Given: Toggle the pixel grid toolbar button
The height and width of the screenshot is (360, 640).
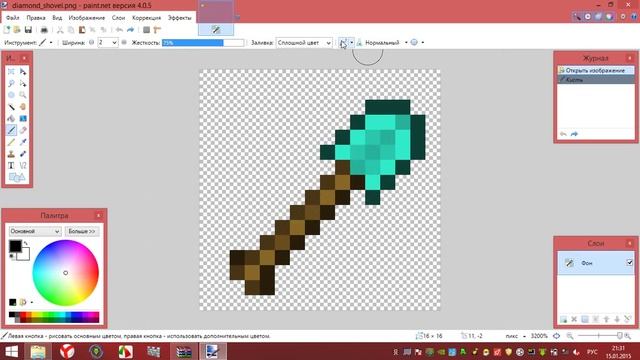Looking at the screenshot, I should 147,30.
